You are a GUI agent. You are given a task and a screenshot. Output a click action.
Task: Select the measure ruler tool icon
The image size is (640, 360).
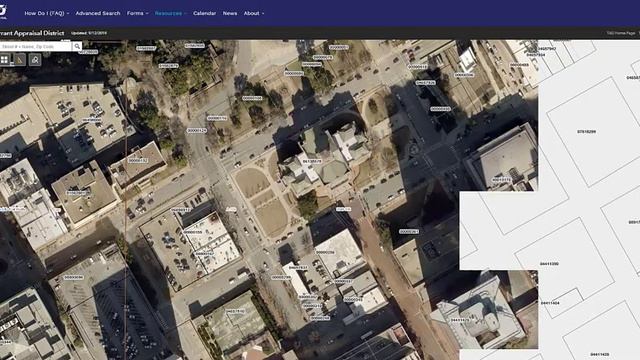tap(20, 60)
